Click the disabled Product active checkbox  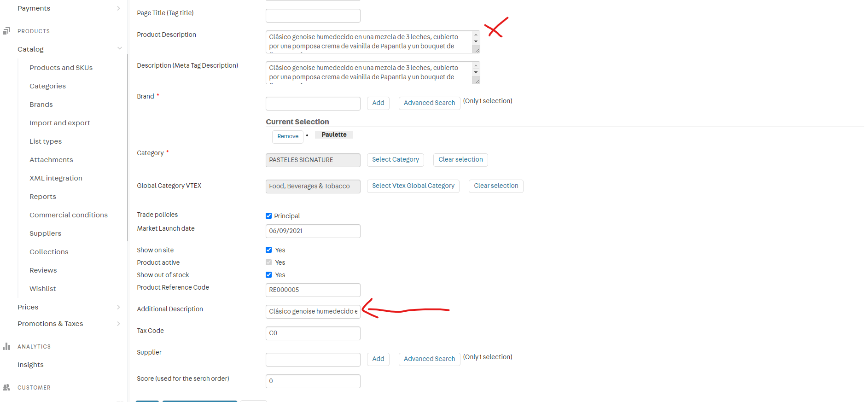268,262
